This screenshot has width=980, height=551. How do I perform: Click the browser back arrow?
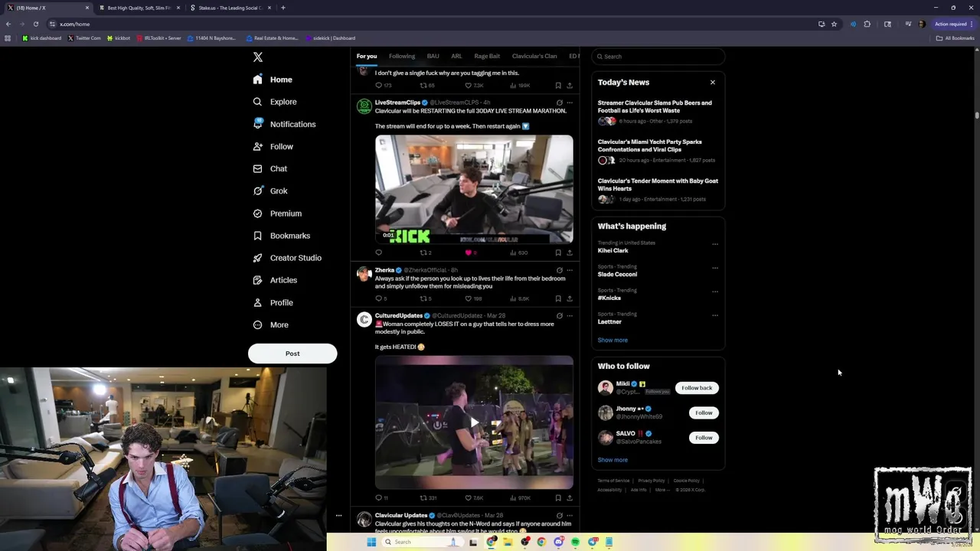coord(8,24)
